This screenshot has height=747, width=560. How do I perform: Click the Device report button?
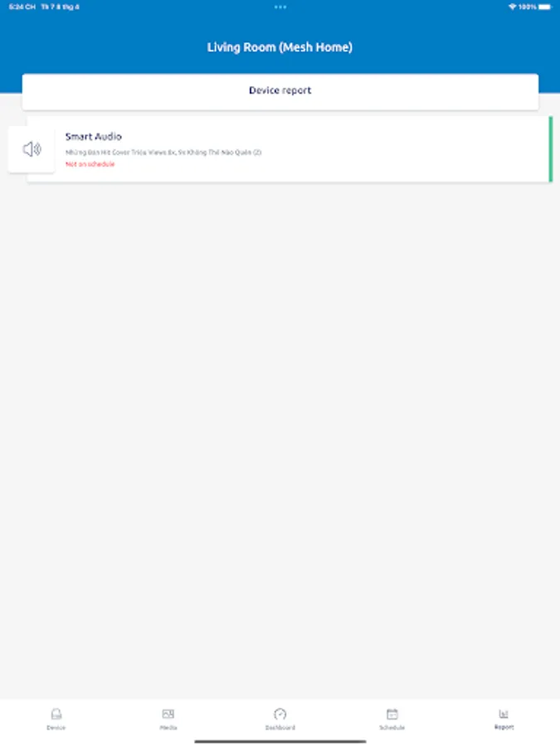pos(280,91)
